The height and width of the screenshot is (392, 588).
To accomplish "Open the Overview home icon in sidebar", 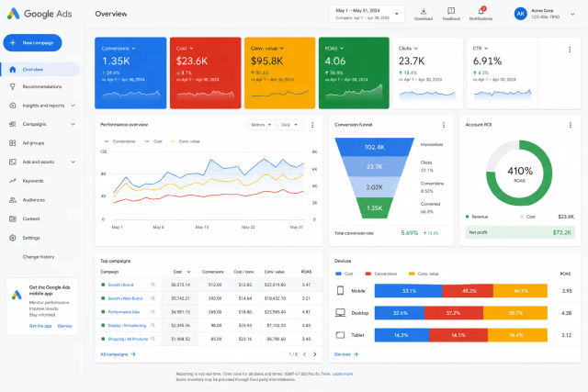I will click(12, 70).
